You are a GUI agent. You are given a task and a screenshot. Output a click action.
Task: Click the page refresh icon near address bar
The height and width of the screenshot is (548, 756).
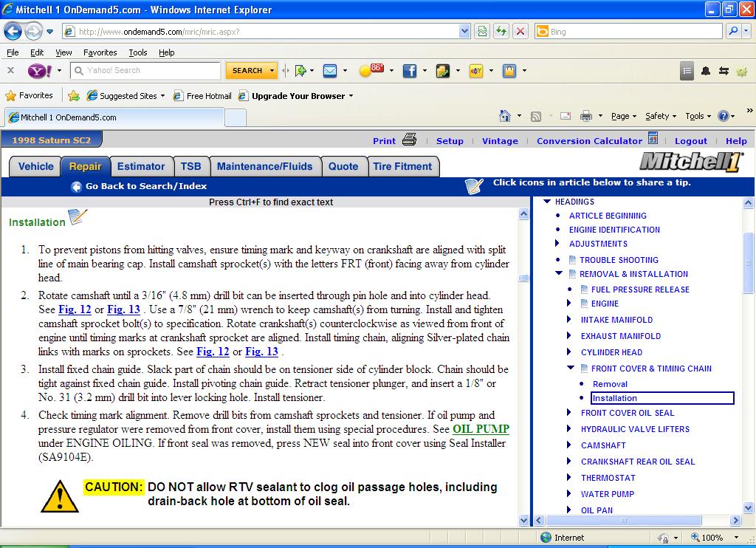(501, 32)
